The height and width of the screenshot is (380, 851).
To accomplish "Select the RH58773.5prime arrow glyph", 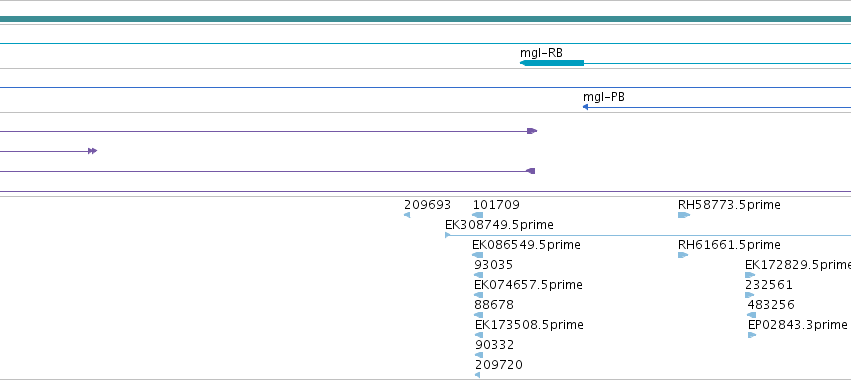I will [x=684, y=215].
